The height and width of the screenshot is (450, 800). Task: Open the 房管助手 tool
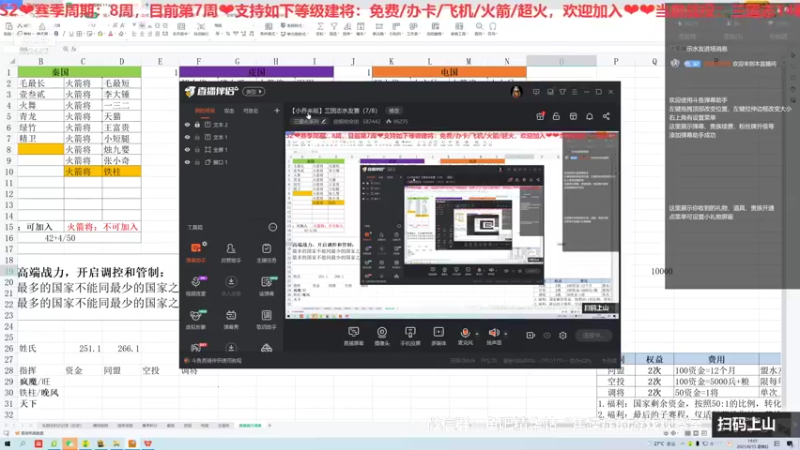click(x=231, y=252)
